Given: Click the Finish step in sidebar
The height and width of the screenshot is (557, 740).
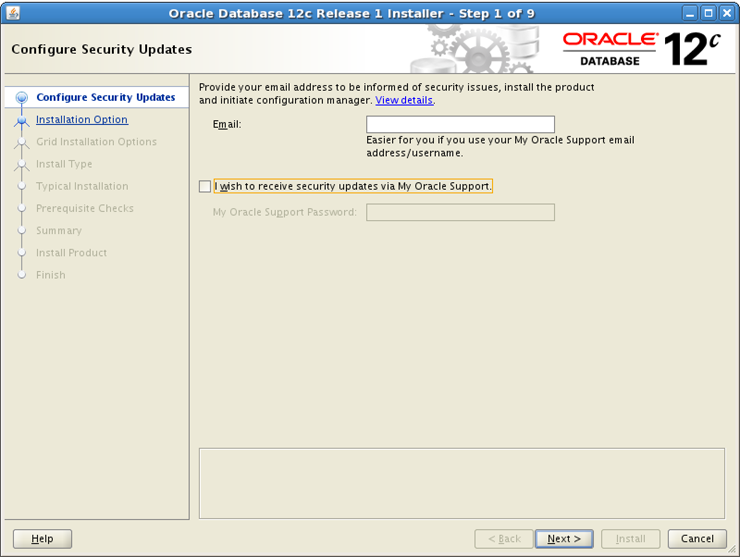Looking at the screenshot, I should (x=50, y=275).
